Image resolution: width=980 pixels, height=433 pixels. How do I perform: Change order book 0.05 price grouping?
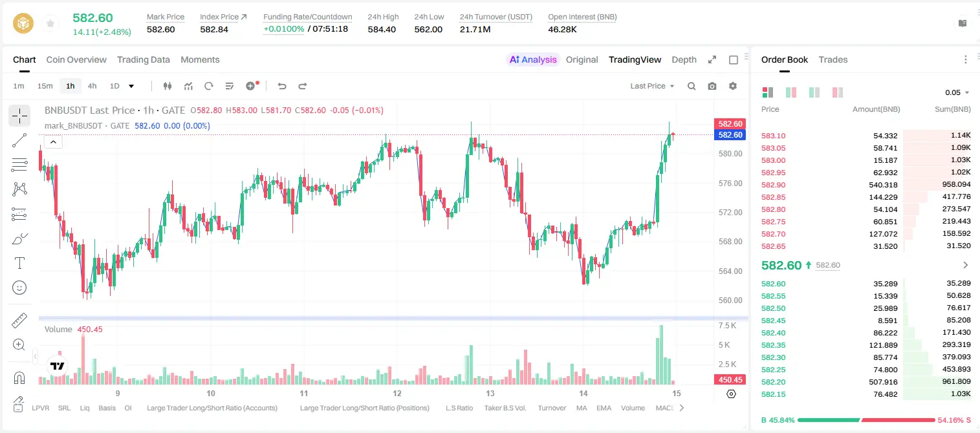point(957,92)
